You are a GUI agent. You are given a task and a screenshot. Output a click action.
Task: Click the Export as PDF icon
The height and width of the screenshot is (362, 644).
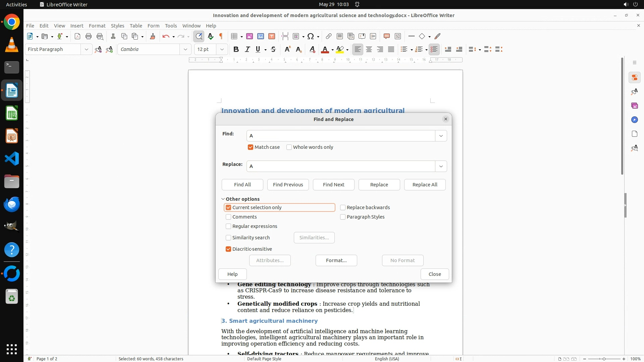click(x=77, y=36)
